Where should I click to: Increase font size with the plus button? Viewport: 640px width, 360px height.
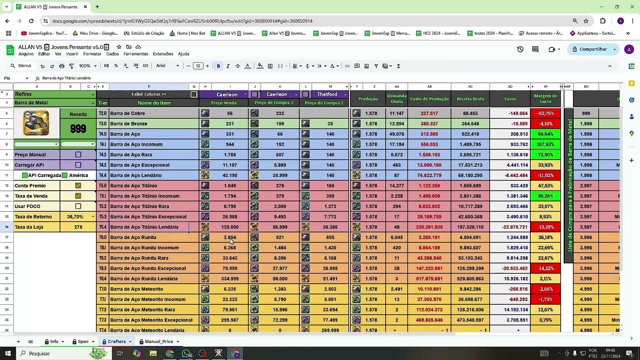pos(207,66)
